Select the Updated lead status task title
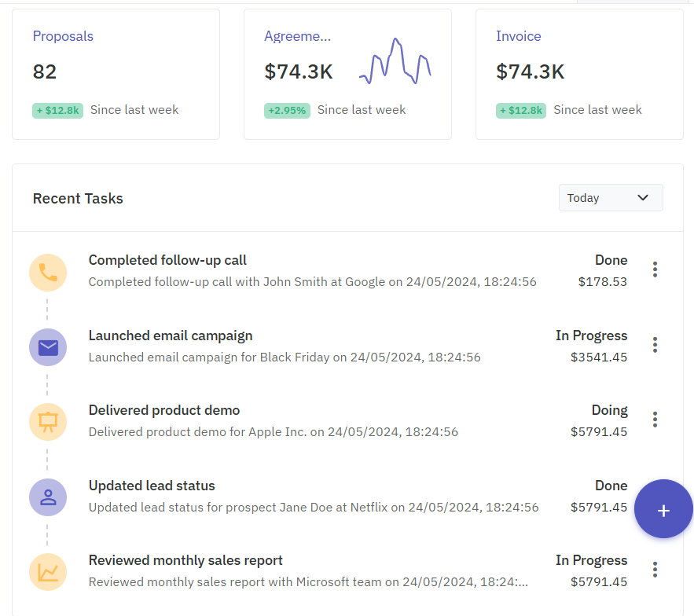694x616 pixels. (x=152, y=486)
